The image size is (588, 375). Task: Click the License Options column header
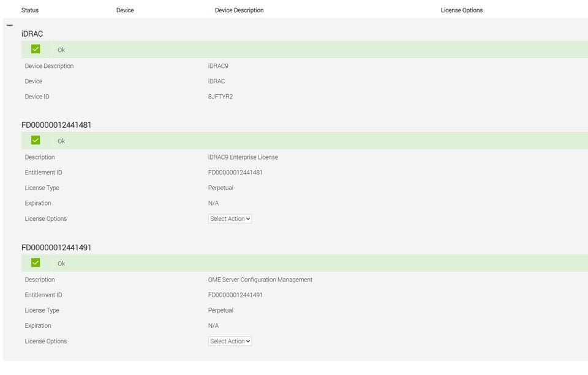[462, 10]
